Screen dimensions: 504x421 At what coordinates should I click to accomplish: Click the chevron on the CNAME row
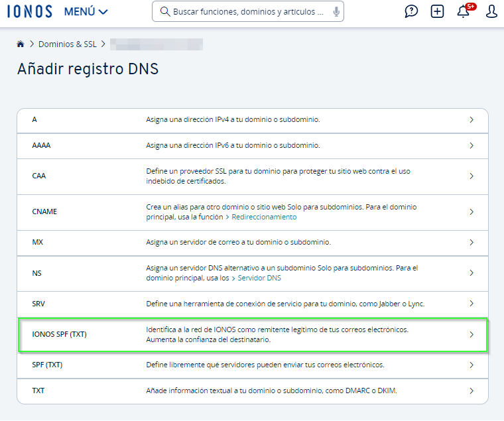click(x=472, y=211)
